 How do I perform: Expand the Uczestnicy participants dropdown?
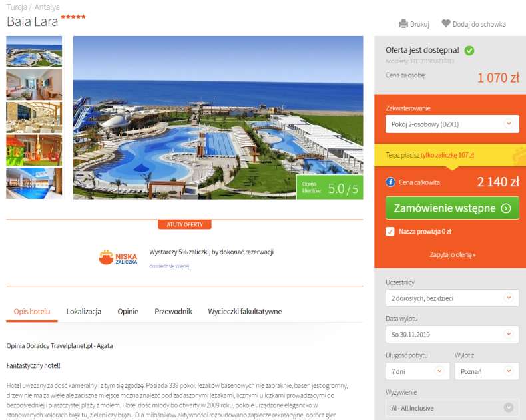click(x=452, y=298)
